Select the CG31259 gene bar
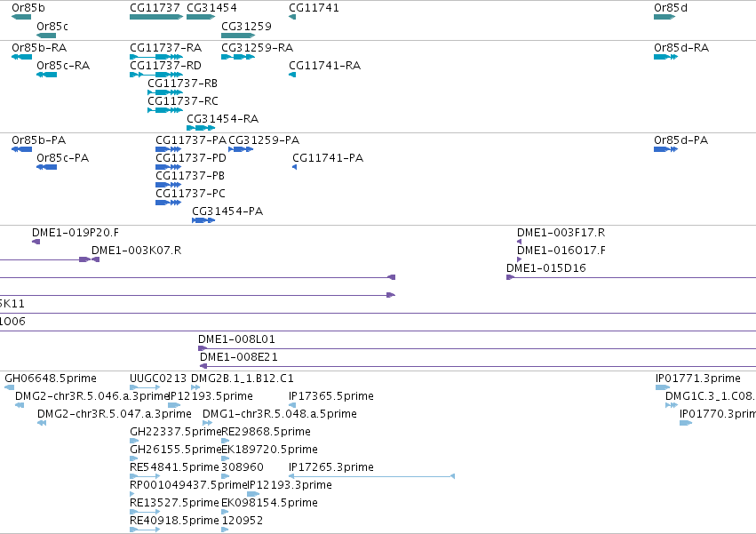This screenshot has height=534, width=756. coord(238,36)
